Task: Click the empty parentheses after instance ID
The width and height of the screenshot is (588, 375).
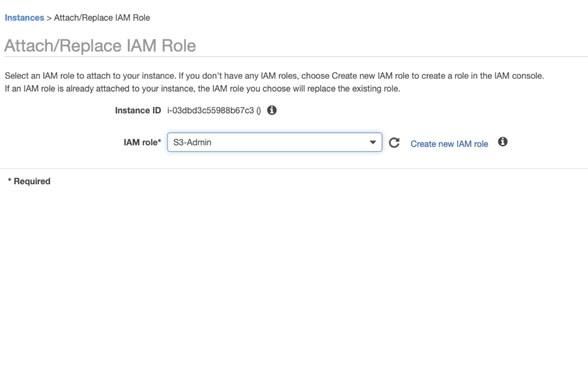Action: (258, 111)
